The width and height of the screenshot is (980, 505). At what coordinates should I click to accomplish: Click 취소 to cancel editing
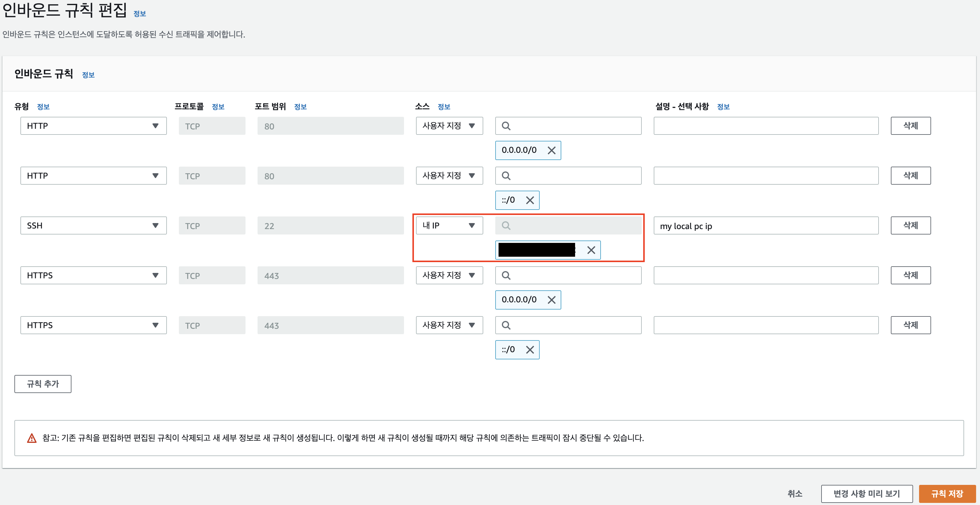(x=795, y=494)
